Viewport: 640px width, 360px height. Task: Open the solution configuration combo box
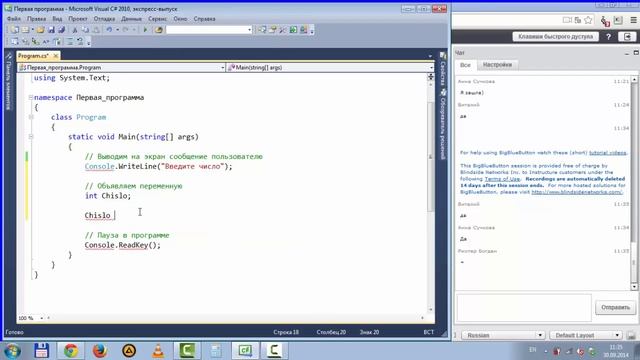209,30
